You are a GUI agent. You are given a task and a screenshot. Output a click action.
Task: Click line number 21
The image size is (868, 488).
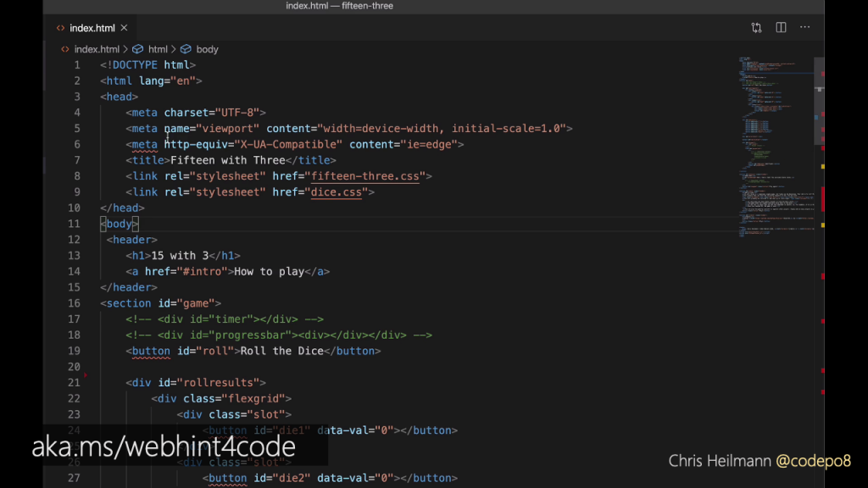(75, 382)
